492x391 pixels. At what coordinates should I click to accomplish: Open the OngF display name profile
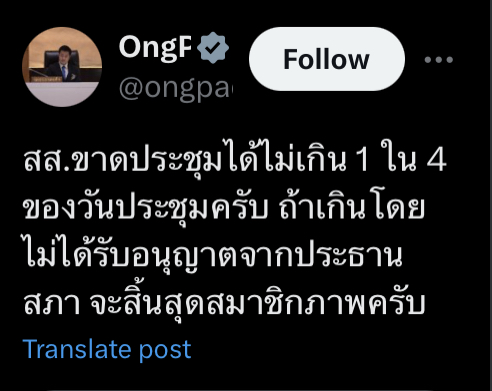(x=155, y=47)
